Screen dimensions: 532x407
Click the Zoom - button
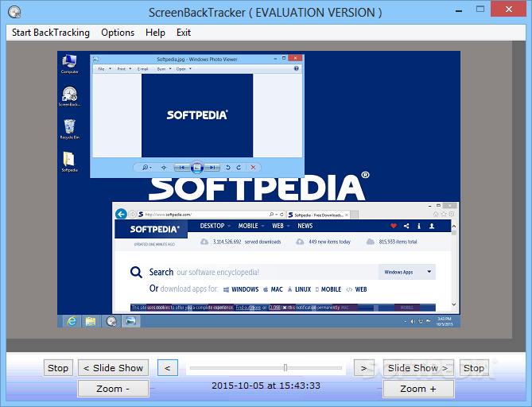click(114, 389)
